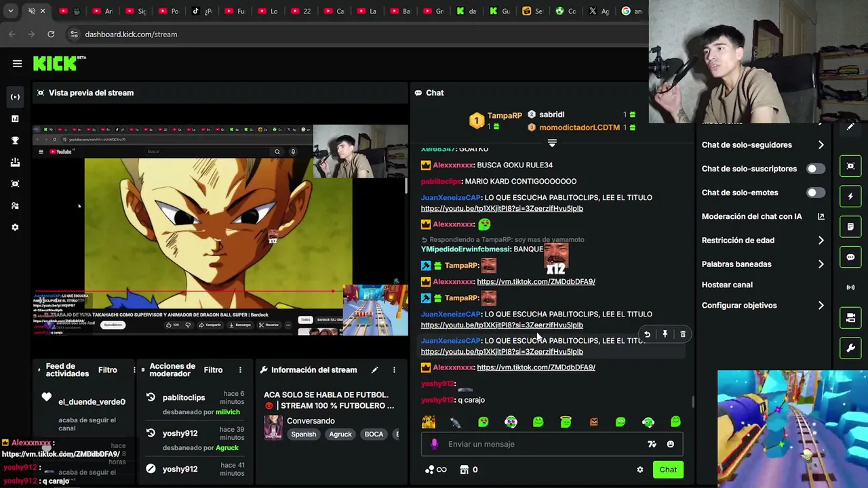The image size is (868, 488).
Task: Switch to the X 'Ag' browser tab
Action: tap(600, 11)
